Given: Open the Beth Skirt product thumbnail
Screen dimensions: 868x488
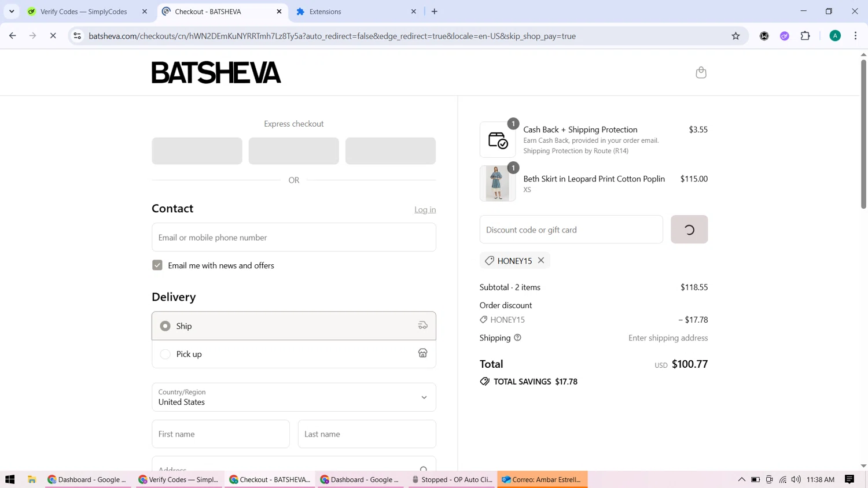Looking at the screenshot, I should click(x=498, y=183).
